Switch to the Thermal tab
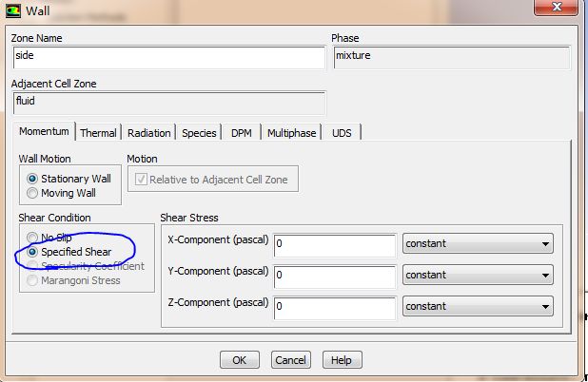588x382 pixels. 98,133
